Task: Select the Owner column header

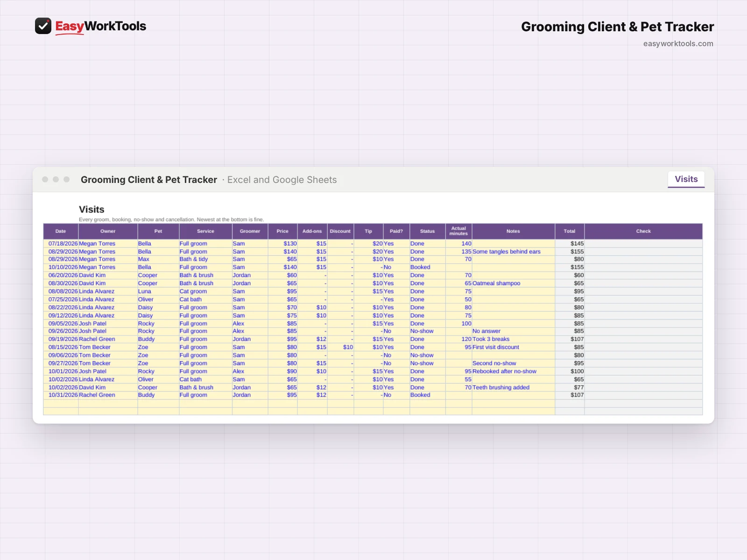Action: point(108,231)
